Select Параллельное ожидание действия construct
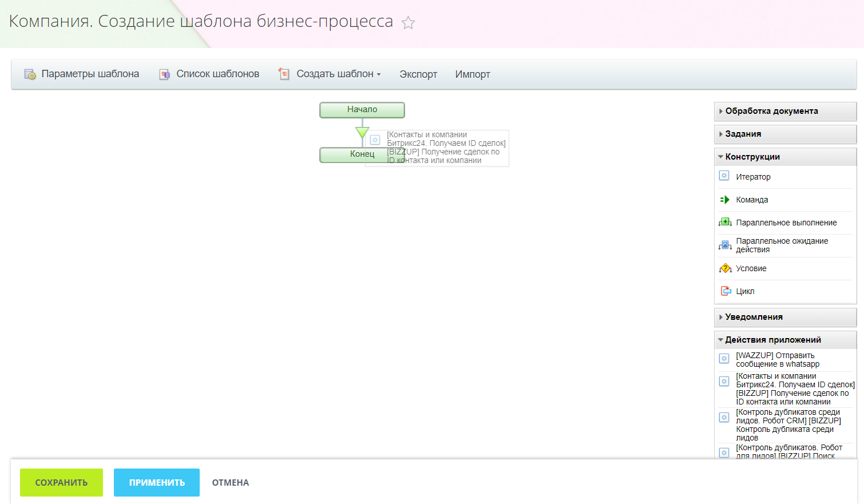Image resolution: width=864 pixels, height=504 pixels. [782, 245]
